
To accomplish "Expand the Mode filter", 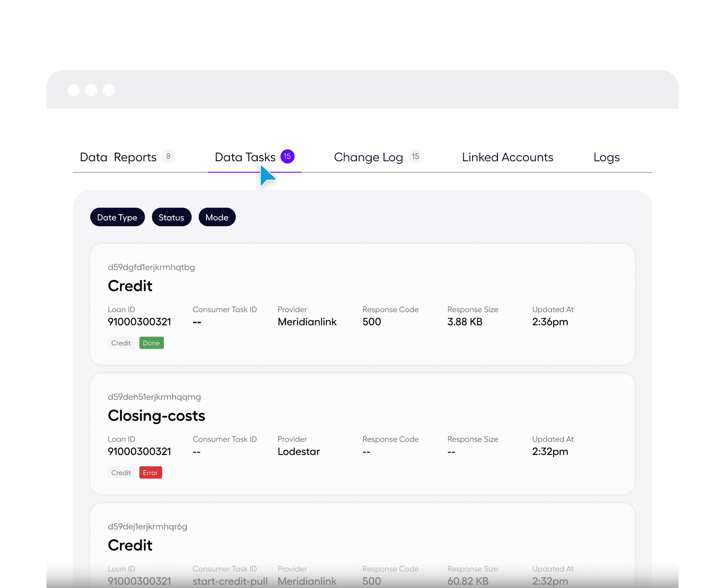I will tap(217, 217).
